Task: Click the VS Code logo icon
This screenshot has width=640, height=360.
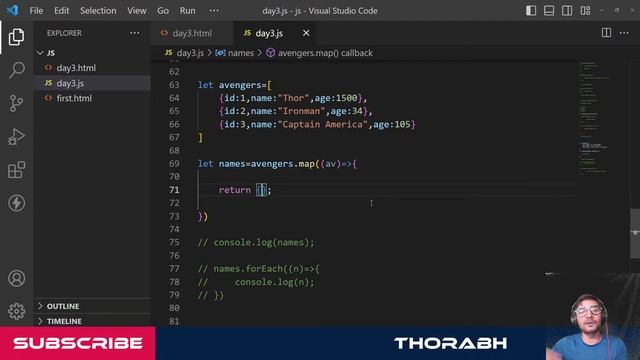Action: click(x=13, y=10)
